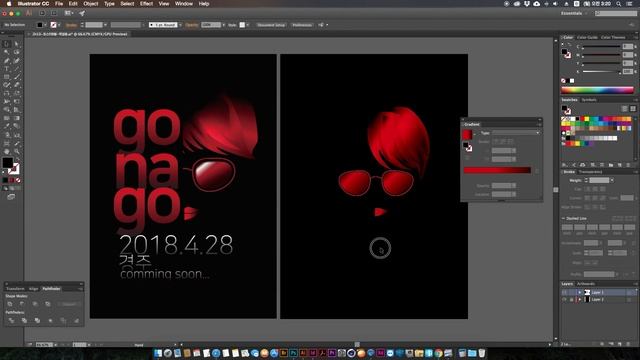
Task: Open Opacity dropdown in control bar
Action: click(223, 25)
